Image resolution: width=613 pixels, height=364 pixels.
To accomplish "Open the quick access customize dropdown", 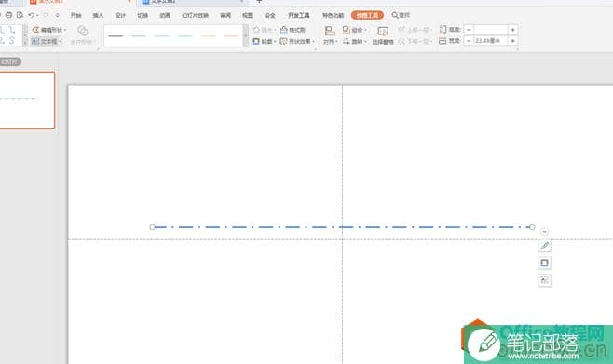I will click(x=58, y=15).
